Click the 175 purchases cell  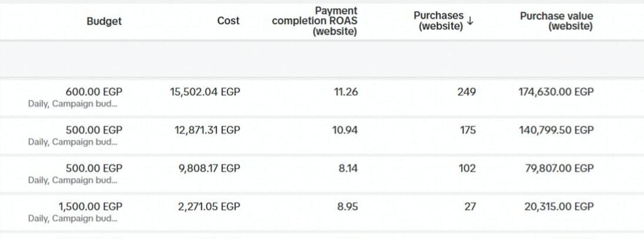(x=468, y=130)
